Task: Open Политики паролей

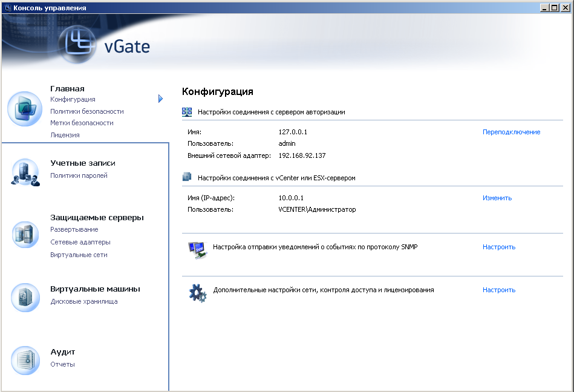Action: click(x=79, y=175)
